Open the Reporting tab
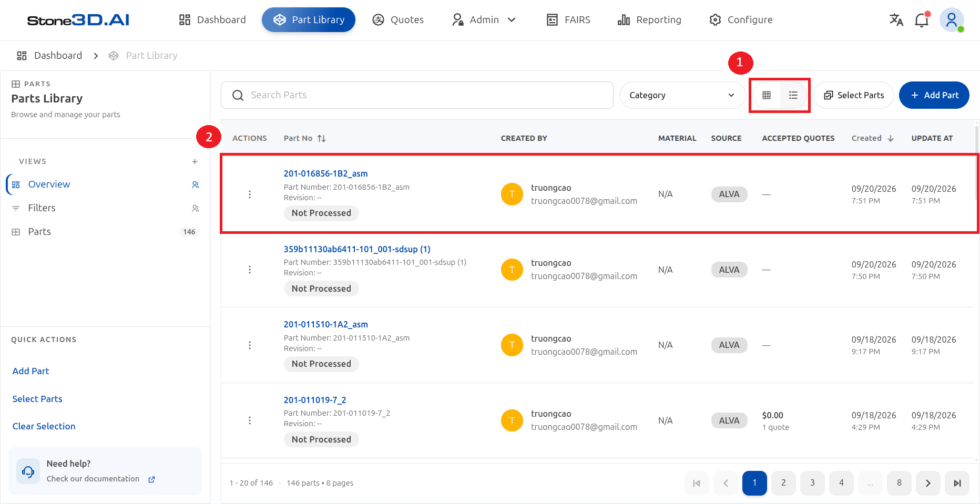Image resolution: width=980 pixels, height=504 pixels. (649, 20)
